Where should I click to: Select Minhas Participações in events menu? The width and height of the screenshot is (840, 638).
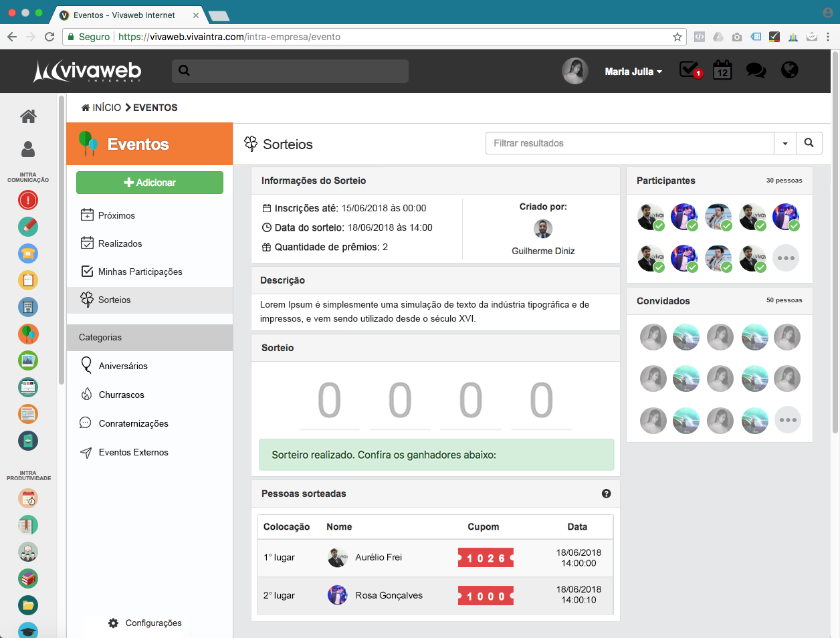(x=140, y=272)
